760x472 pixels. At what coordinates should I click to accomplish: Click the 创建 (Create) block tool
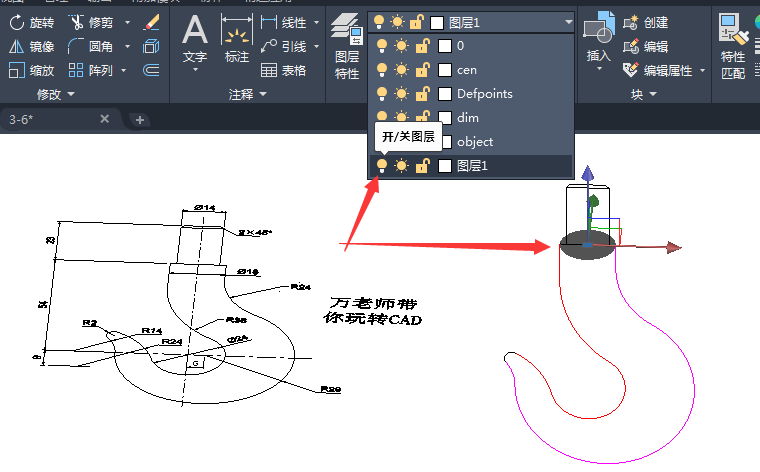[646, 22]
